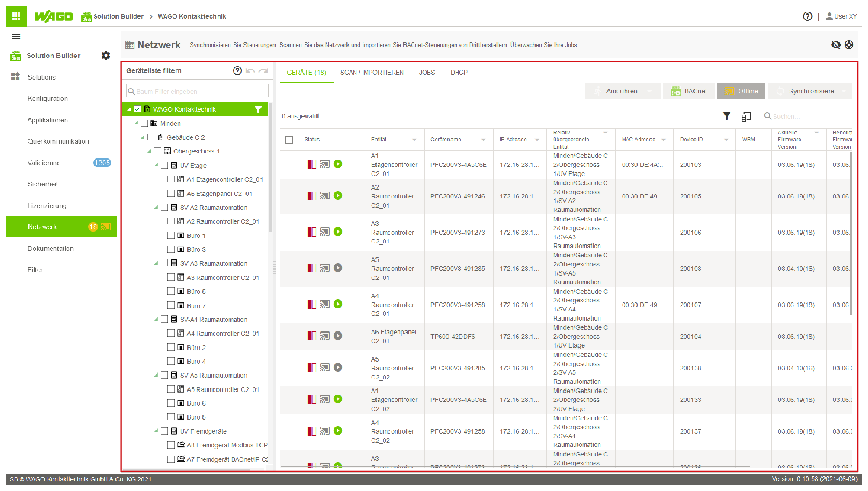The height and width of the screenshot is (491, 868).
Task: Toggle the hamburger sidebar menu
Action: 16,36
